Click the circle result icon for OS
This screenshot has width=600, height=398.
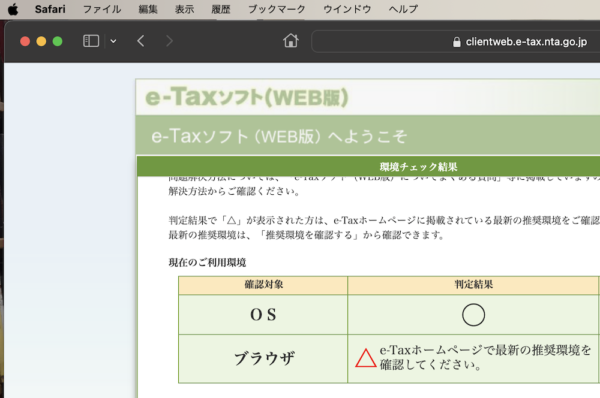[473, 315]
